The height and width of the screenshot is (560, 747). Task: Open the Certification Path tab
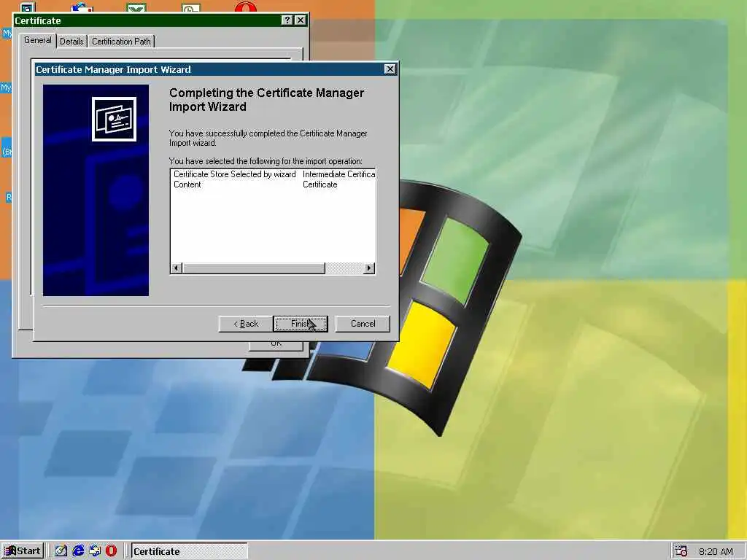(x=121, y=42)
